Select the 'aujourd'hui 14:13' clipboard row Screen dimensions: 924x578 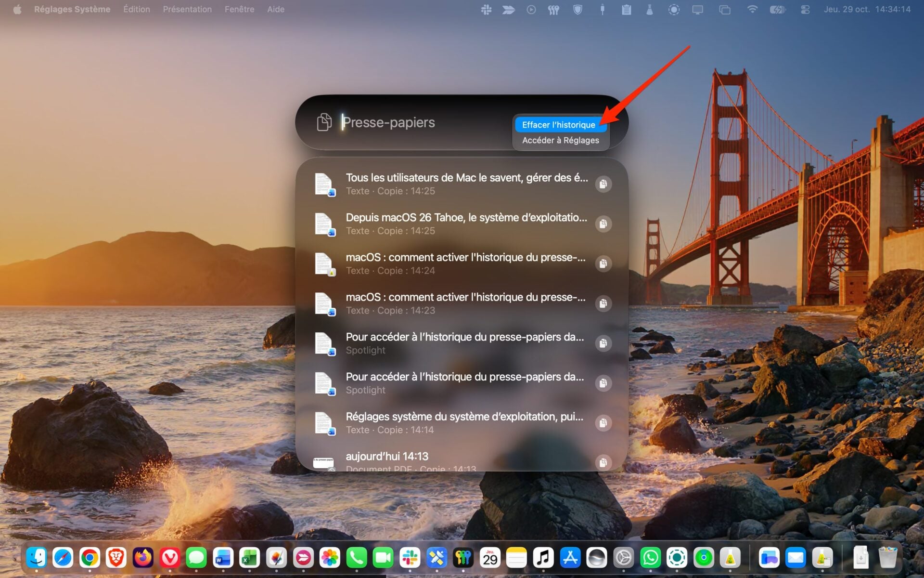pyautogui.click(x=462, y=460)
